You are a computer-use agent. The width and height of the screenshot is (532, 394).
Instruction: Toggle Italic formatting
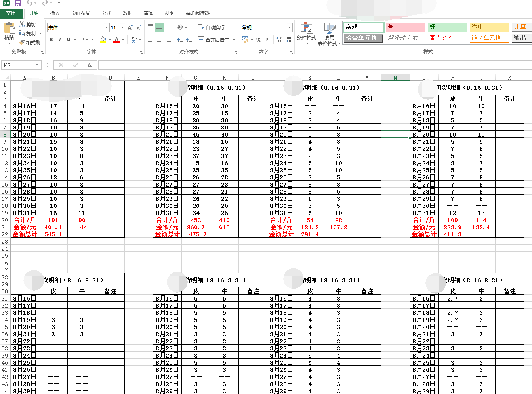tap(60, 40)
